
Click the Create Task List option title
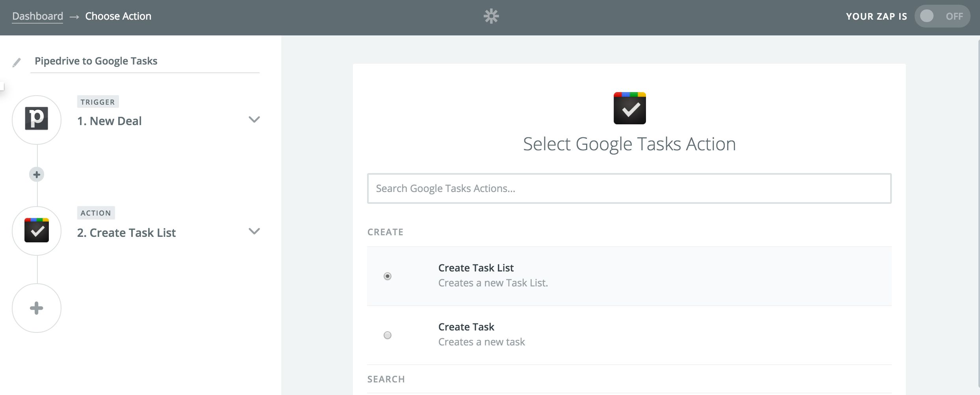476,268
